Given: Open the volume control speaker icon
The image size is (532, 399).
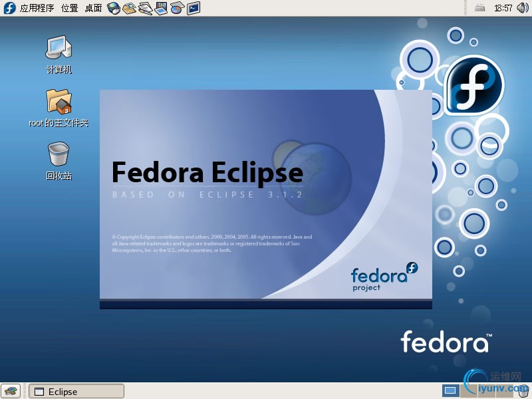Looking at the screenshot, I should [523, 8].
